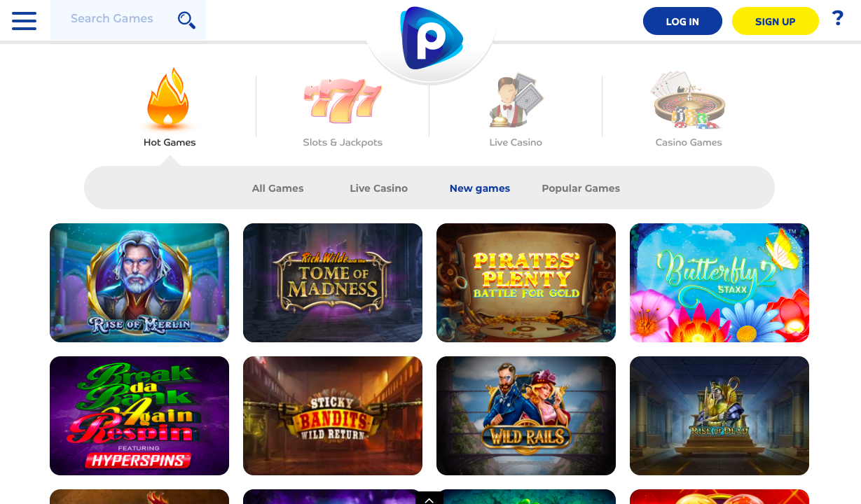Image resolution: width=861 pixels, height=504 pixels.
Task: Click the search magnifier icon
Action: [186, 20]
